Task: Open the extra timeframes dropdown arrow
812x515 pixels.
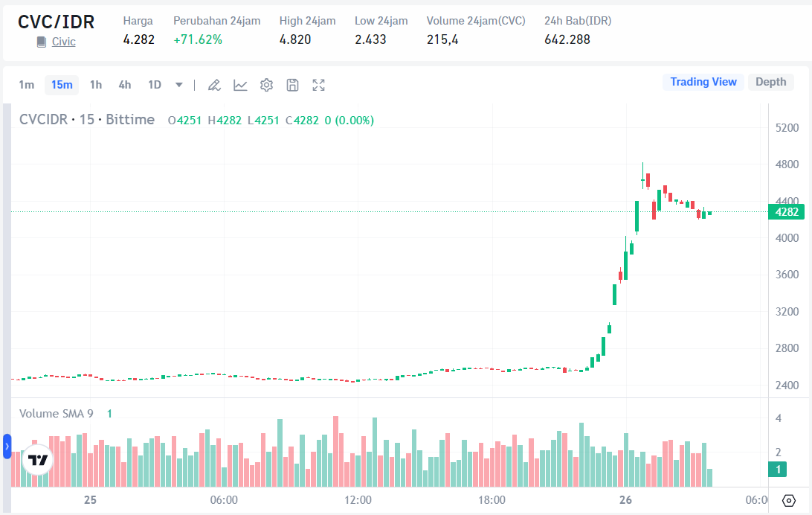Action: click(178, 85)
